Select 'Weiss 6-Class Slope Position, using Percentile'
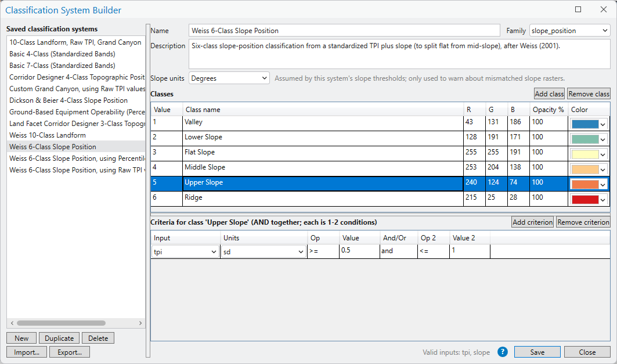The height and width of the screenshot is (364, 617). [x=76, y=158]
